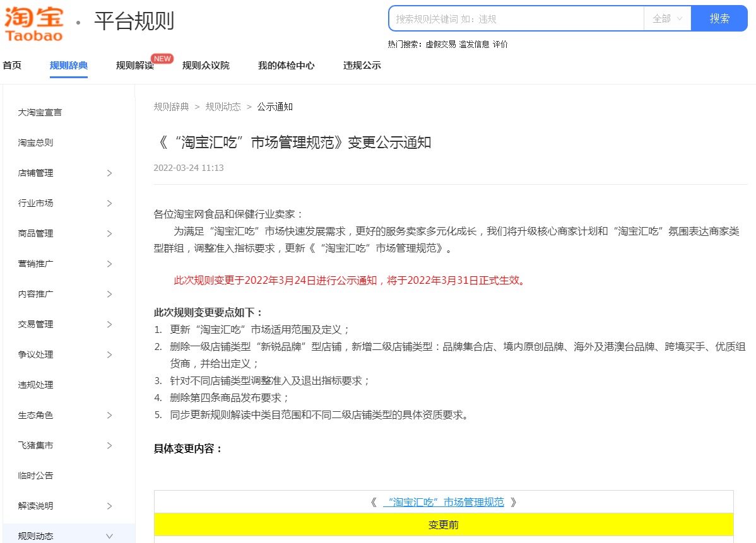Expand the 商品管理 sidebar chevron
Image resolution: width=756 pixels, height=543 pixels.
pos(109,234)
